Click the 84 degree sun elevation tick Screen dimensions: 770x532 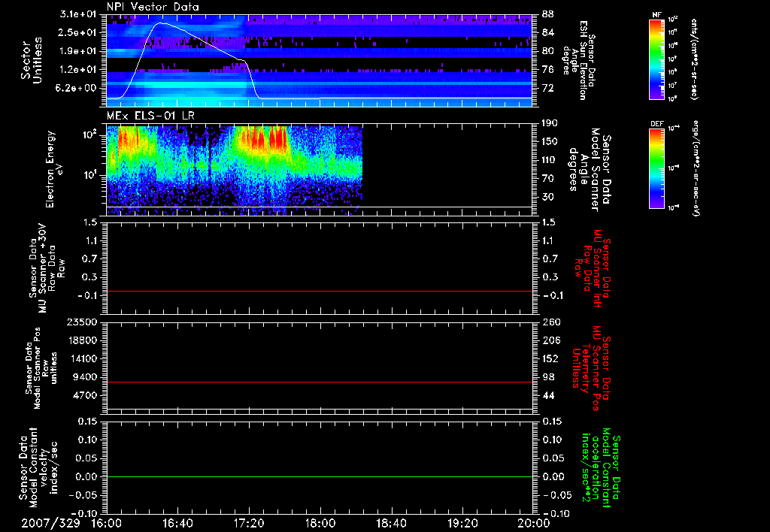tap(547, 32)
